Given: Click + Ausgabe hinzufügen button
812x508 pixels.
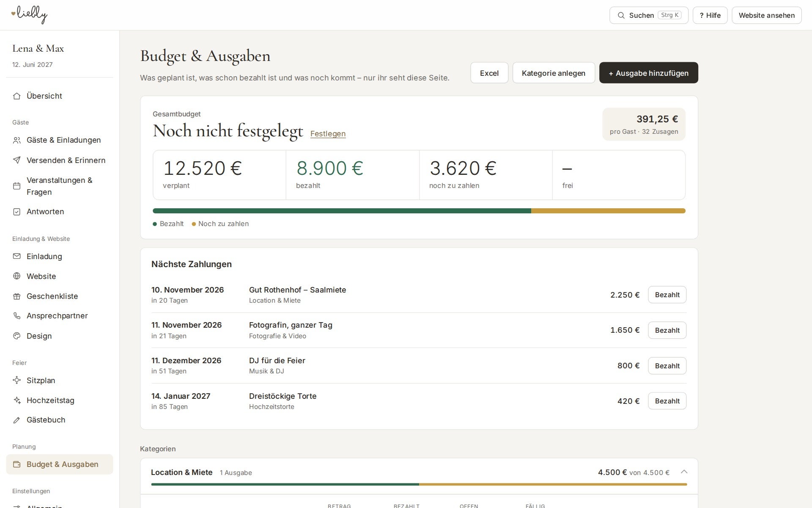Looking at the screenshot, I should pyautogui.click(x=648, y=73).
